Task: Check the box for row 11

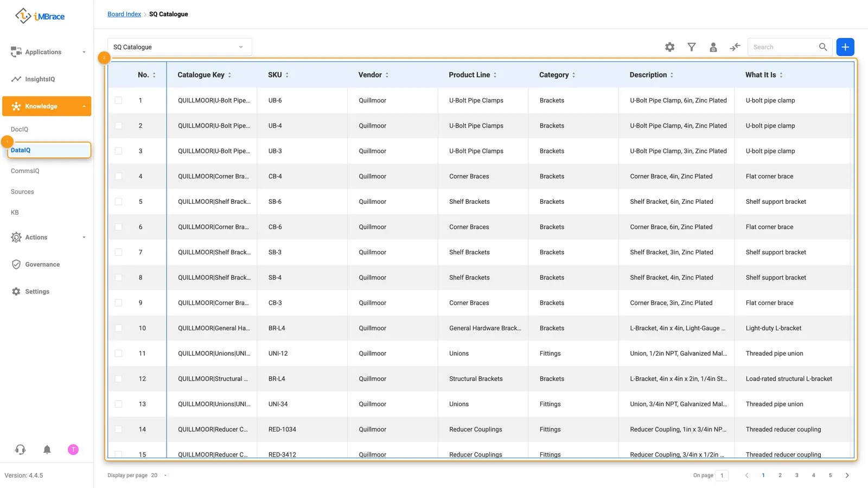Action: tap(118, 354)
